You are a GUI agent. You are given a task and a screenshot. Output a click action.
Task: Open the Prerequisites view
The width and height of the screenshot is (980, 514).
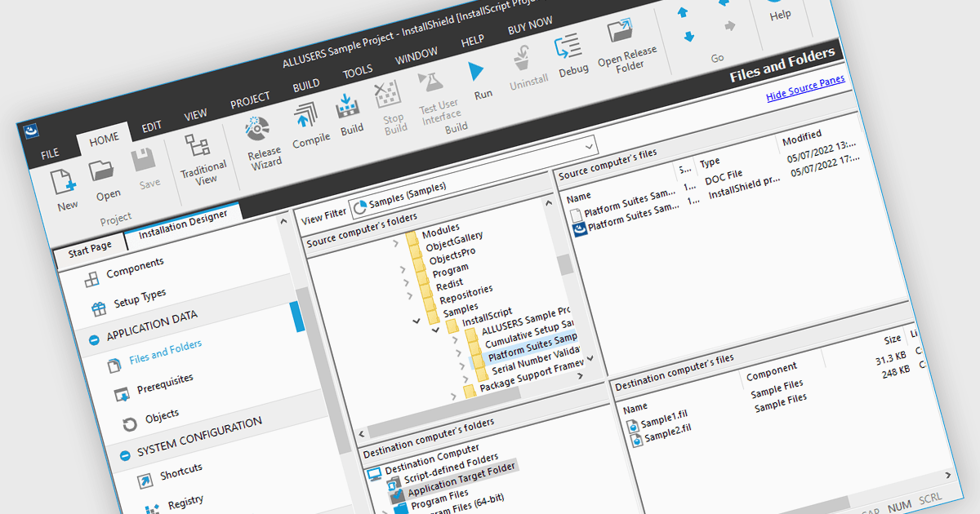(x=165, y=383)
